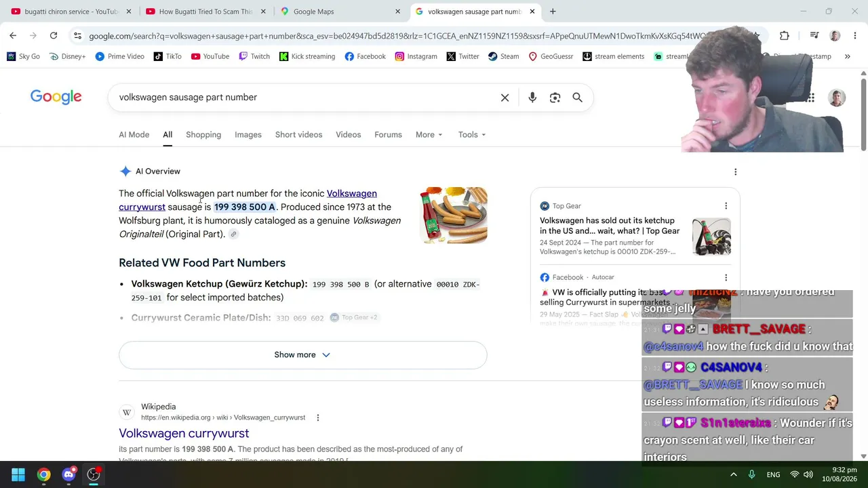868x488 pixels.
Task: Open the TikTok bookmark
Action: click(x=167, y=56)
